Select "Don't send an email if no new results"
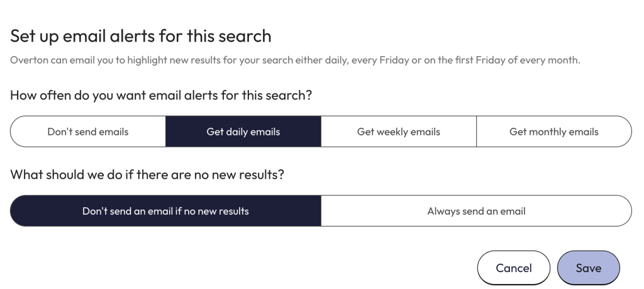Viewport: 644px width, 289px height. point(165,211)
